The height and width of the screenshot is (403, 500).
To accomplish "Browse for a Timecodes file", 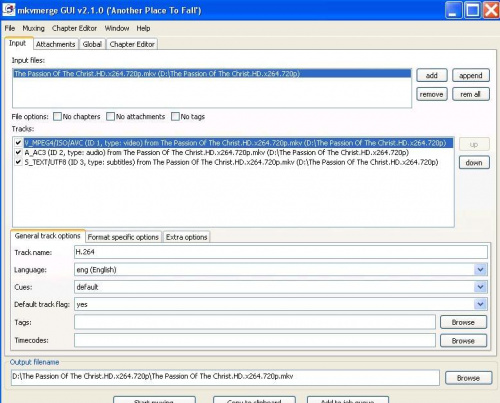I will 463,341.
